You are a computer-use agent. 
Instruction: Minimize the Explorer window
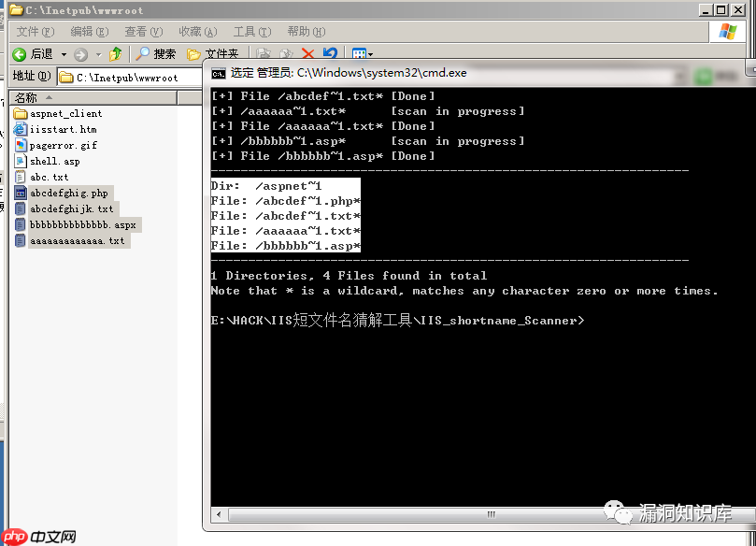[x=706, y=9]
